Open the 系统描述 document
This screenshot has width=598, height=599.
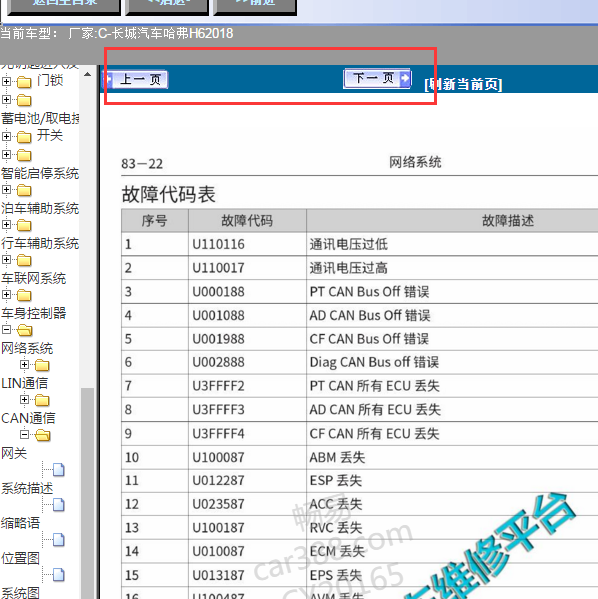click(27, 488)
